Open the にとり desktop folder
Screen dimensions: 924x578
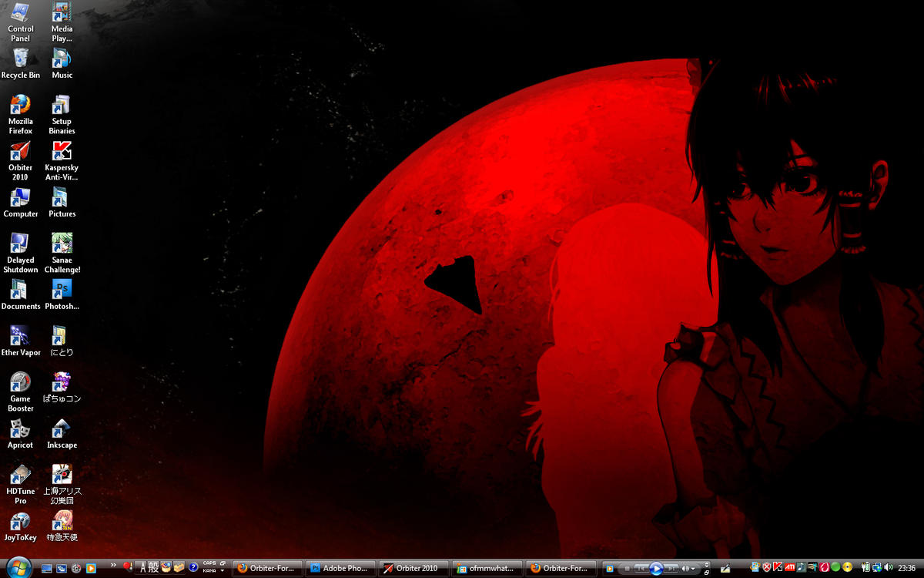tap(62, 341)
